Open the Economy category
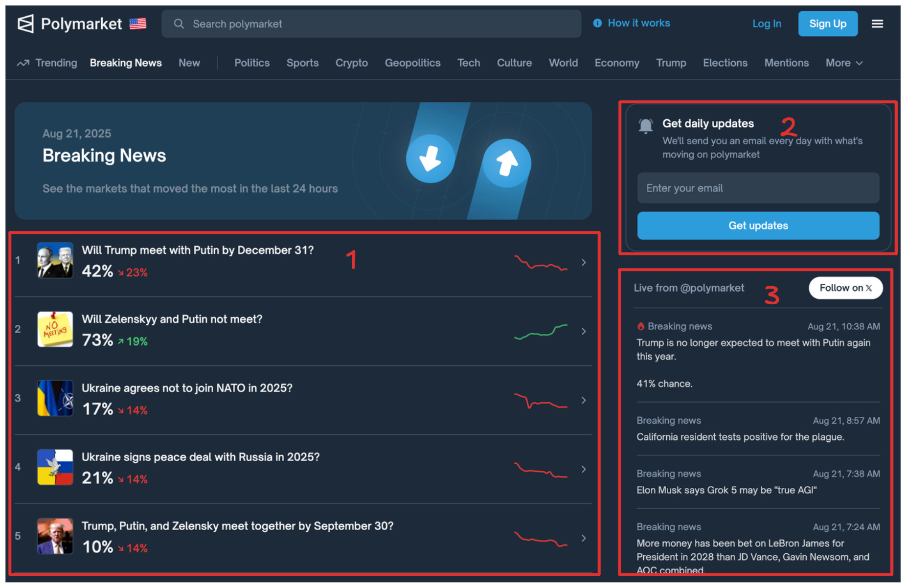907x588 pixels. coord(617,63)
